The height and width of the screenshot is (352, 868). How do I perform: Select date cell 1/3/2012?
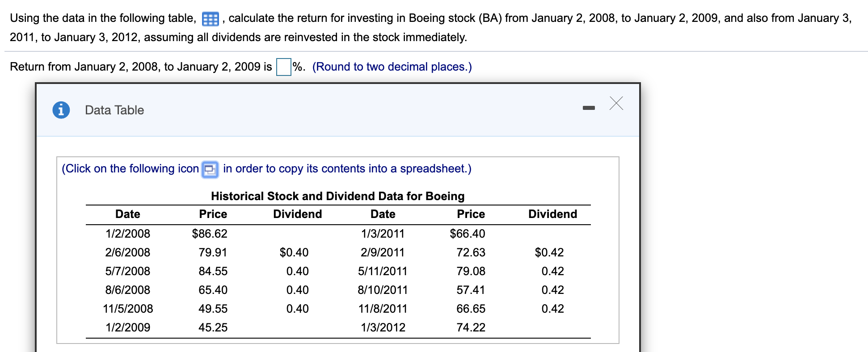[383, 327]
